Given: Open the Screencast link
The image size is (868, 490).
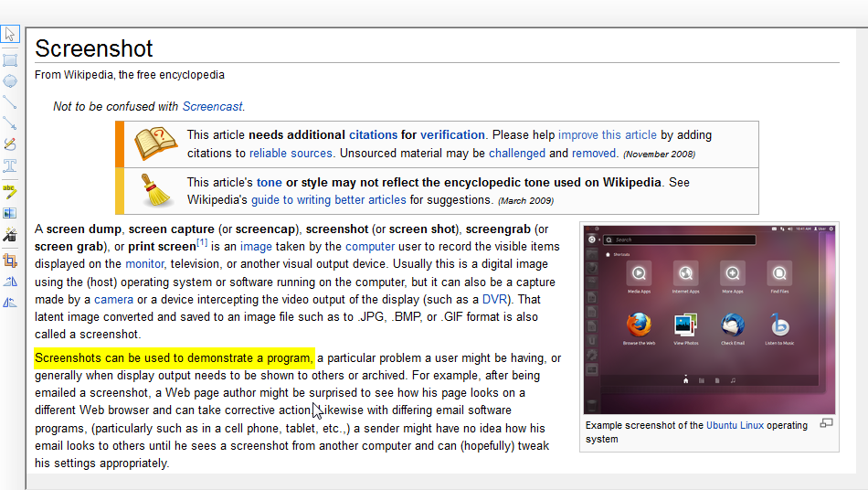Looking at the screenshot, I should pyautogui.click(x=213, y=106).
